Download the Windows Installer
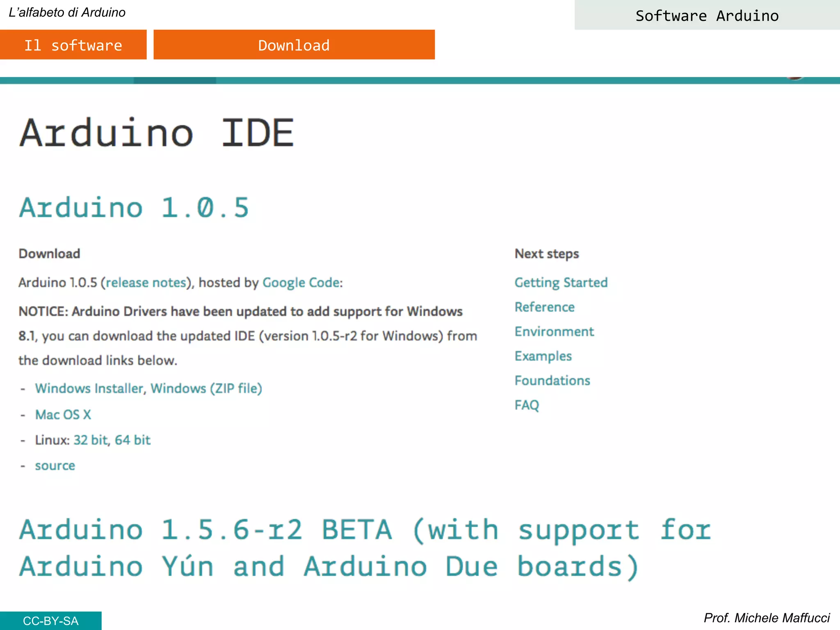840x630 pixels. pos(89,388)
